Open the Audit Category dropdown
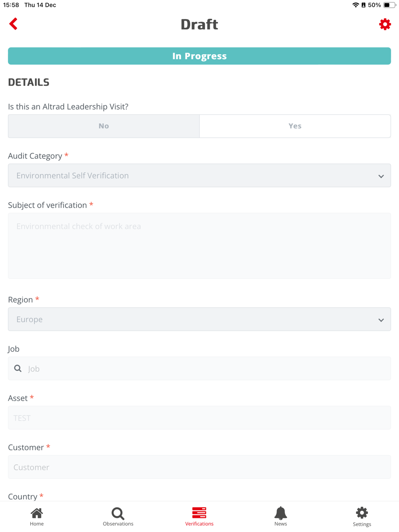The width and height of the screenshot is (399, 532). point(192,175)
